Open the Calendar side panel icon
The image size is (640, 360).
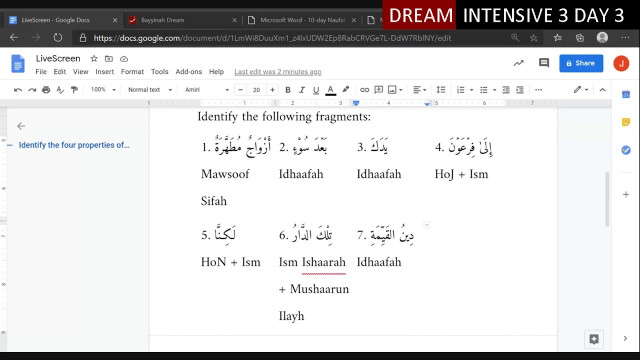[x=626, y=95]
